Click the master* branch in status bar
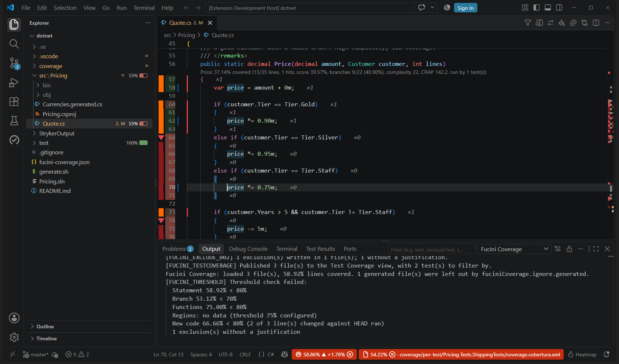This screenshot has width=619, height=364. pos(36,355)
